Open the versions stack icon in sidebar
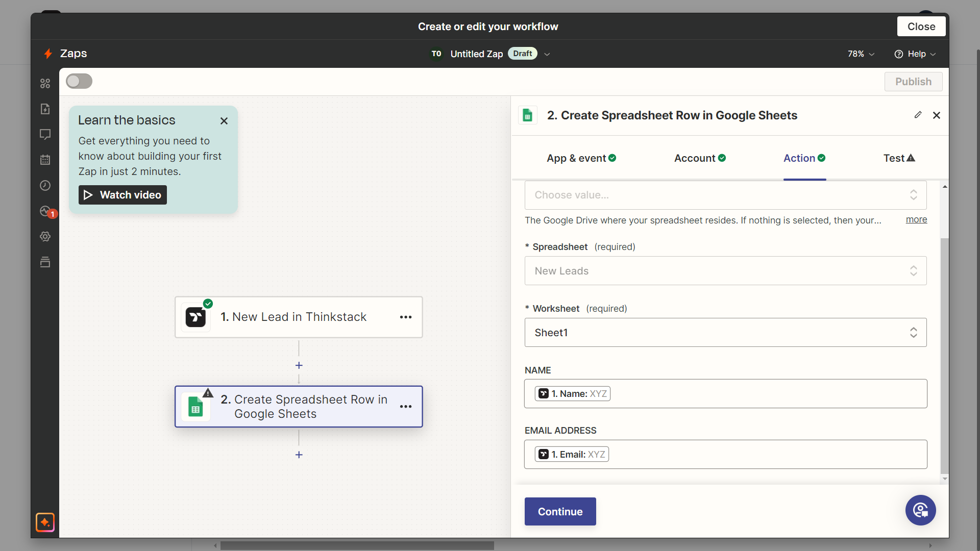Viewport: 980px width, 551px height. point(45,262)
